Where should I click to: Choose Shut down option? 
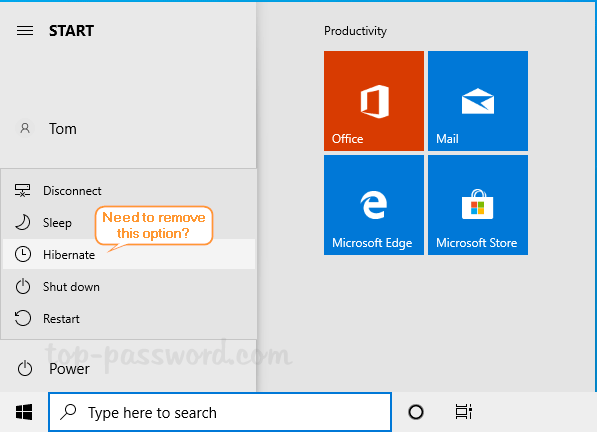tap(129, 286)
